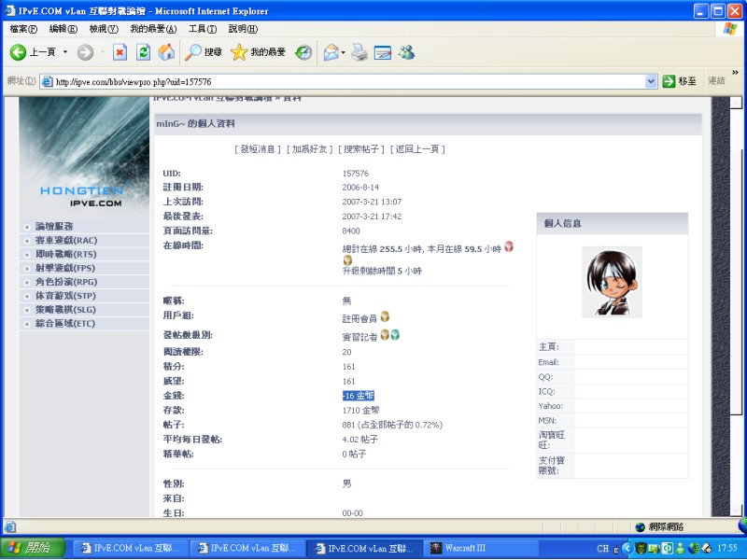Screen dimensions: 747x560
Task: Open the 檢視(V) menu
Action: point(104,29)
